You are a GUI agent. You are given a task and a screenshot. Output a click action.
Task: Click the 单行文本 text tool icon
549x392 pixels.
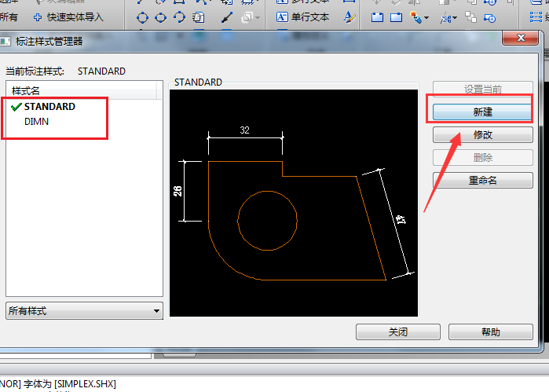tap(283, 16)
